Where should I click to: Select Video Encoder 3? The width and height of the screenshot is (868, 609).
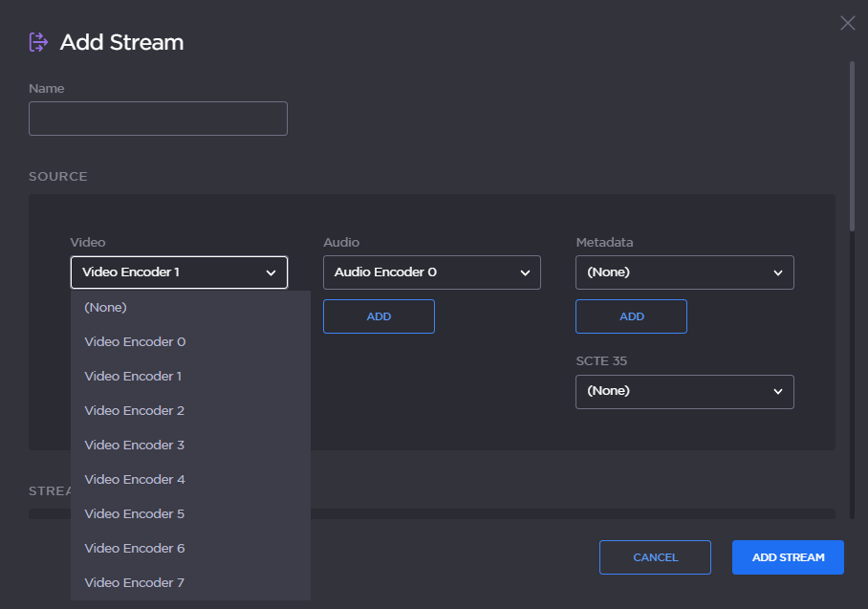click(134, 445)
